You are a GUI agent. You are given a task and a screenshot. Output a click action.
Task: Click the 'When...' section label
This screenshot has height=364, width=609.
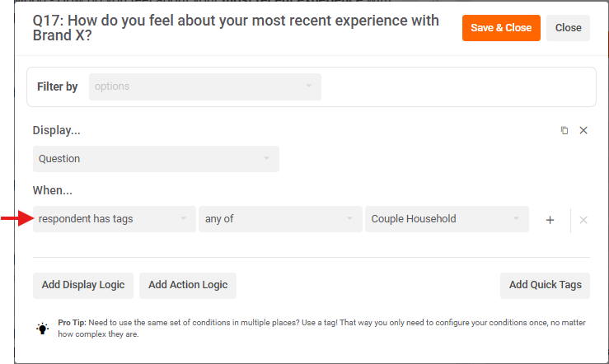[x=53, y=190]
